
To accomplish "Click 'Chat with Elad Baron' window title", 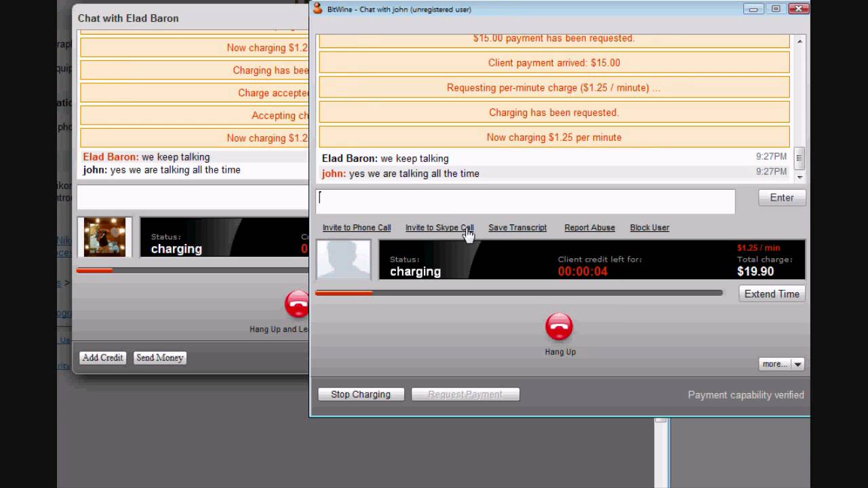I will click(128, 18).
